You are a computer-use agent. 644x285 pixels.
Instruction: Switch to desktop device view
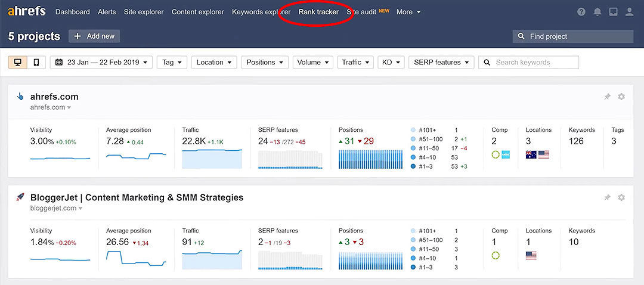click(x=17, y=63)
